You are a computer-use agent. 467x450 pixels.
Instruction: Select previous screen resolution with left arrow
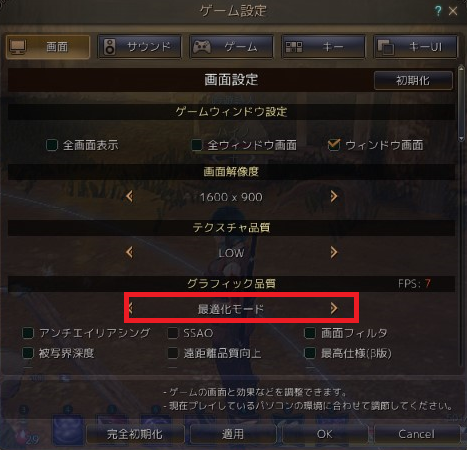click(130, 197)
